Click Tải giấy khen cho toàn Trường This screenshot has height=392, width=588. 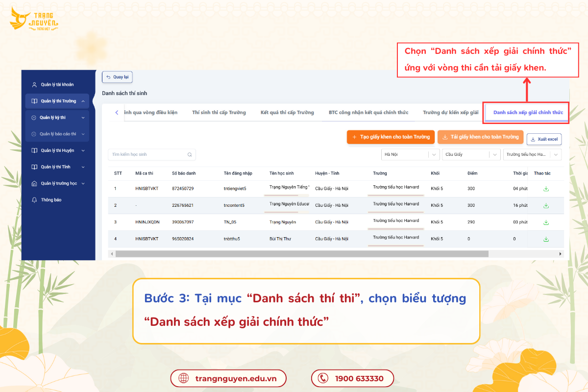[x=481, y=137]
